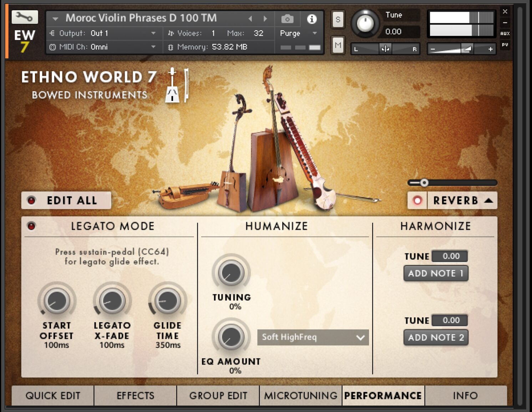Select the Performance tab
This screenshot has width=532, height=412.
[x=383, y=396]
